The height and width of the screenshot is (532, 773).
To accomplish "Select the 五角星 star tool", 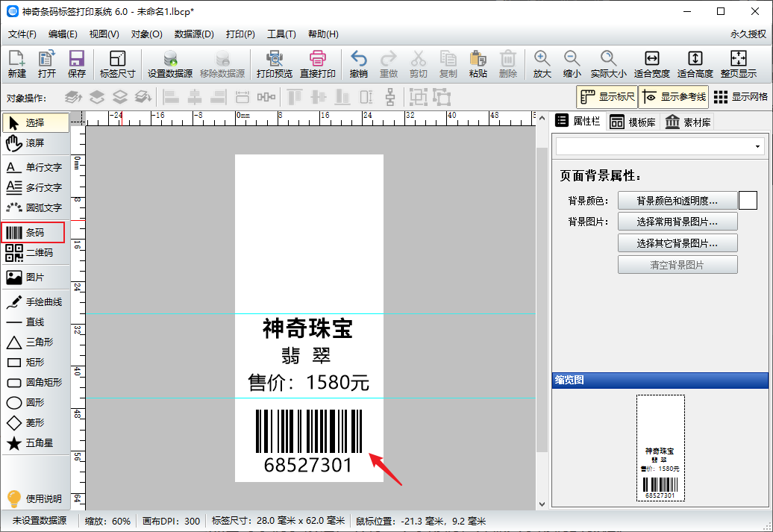I will (x=36, y=443).
